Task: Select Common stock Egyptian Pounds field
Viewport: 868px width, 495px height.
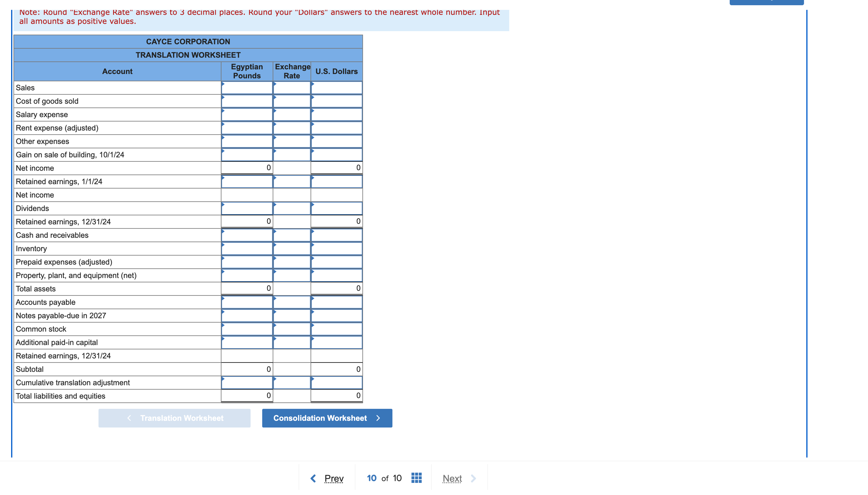Action: coord(247,329)
